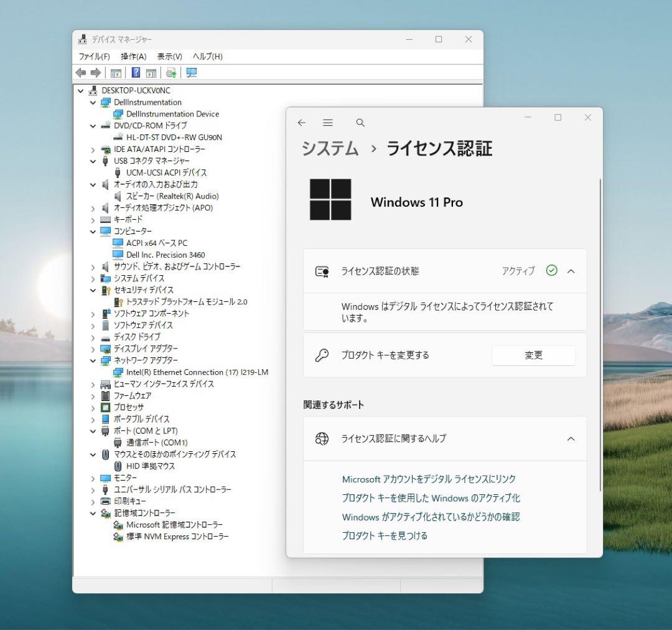Click the speaker icon for スピーカー (Realtek(R) Audio)
This screenshot has width=672, height=630.
[x=118, y=196]
